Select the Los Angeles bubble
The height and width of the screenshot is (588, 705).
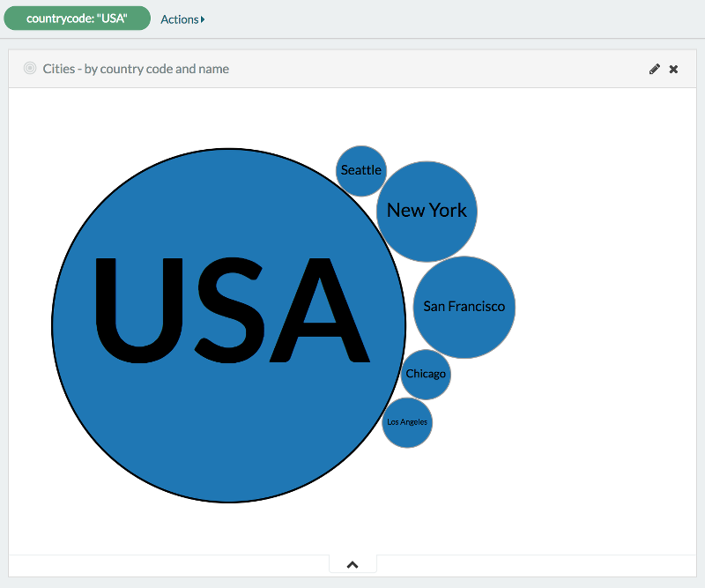click(x=407, y=422)
